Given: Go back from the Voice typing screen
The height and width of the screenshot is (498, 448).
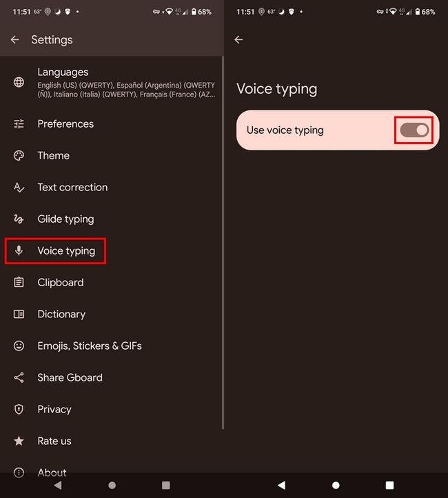Looking at the screenshot, I should point(238,40).
